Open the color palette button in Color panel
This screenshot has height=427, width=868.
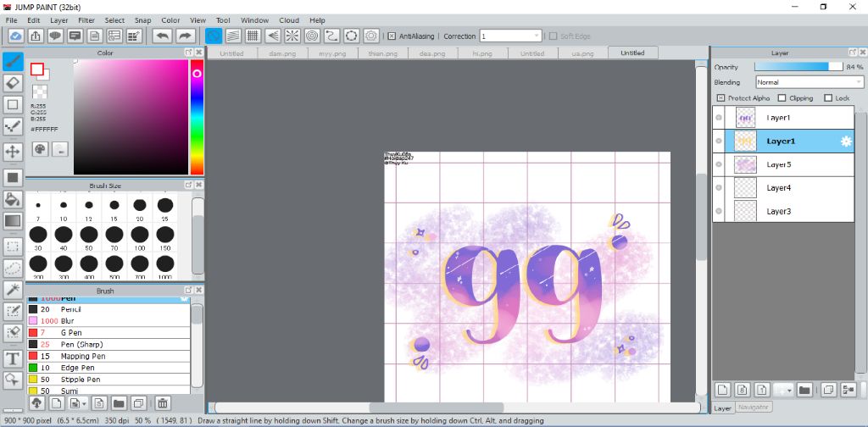(x=41, y=149)
